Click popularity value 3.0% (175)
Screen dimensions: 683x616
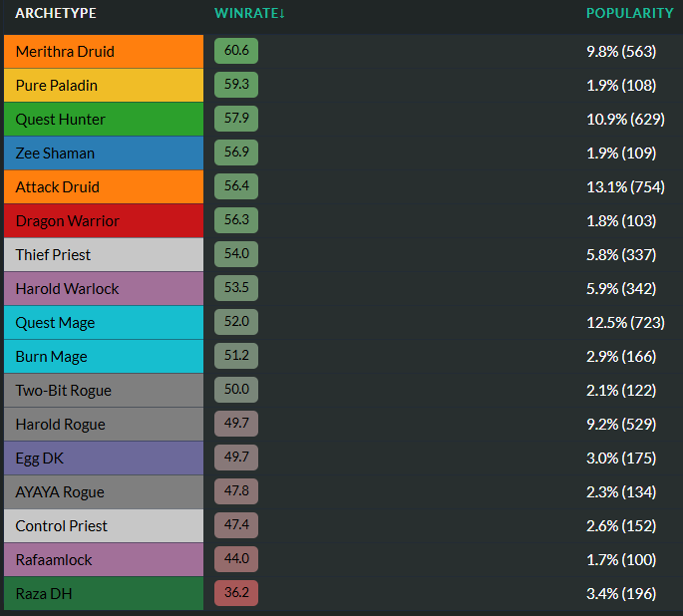pyautogui.click(x=621, y=459)
